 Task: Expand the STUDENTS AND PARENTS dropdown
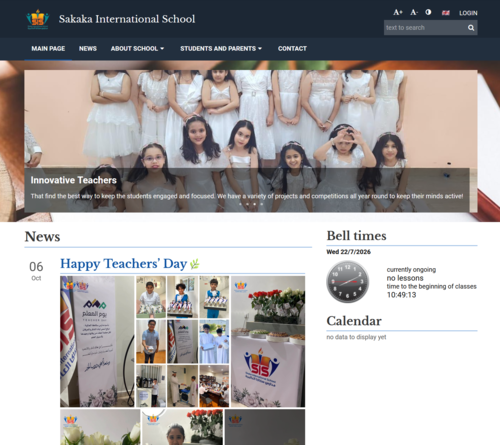pyautogui.click(x=221, y=49)
